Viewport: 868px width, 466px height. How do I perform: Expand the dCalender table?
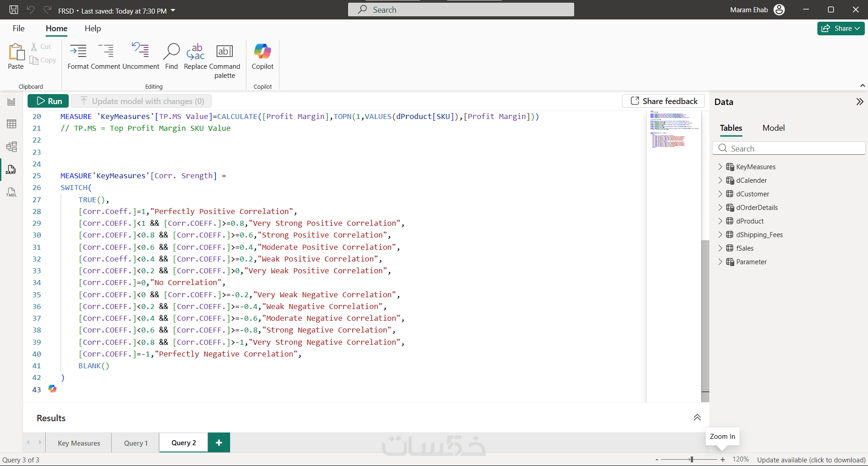coord(720,181)
